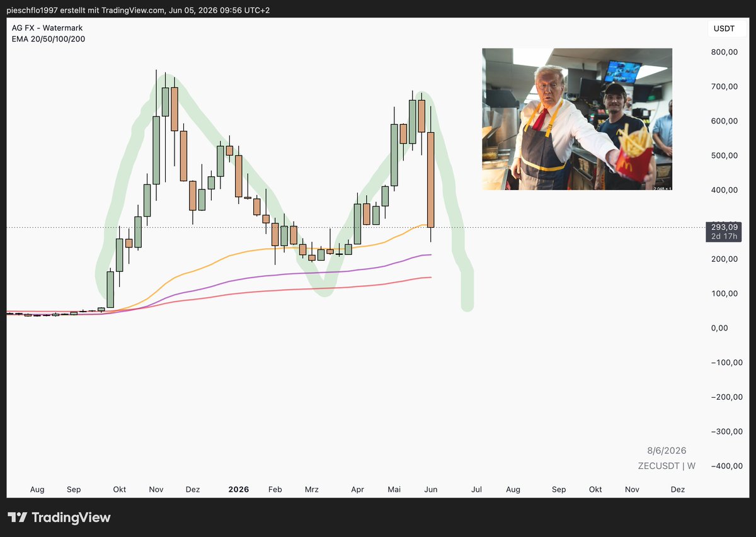Click the 2026 year label on time axis
This screenshot has width=756, height=537.
[x=238, y=489]
